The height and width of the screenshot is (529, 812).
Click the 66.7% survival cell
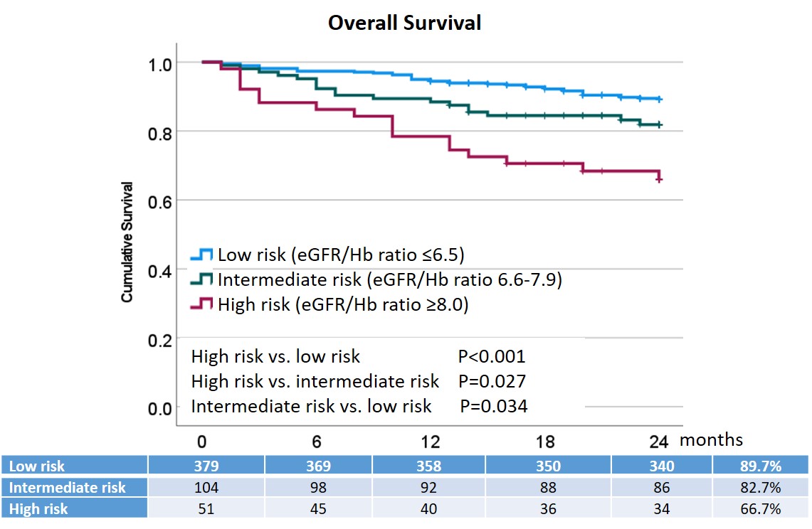(x=761, y=508)
